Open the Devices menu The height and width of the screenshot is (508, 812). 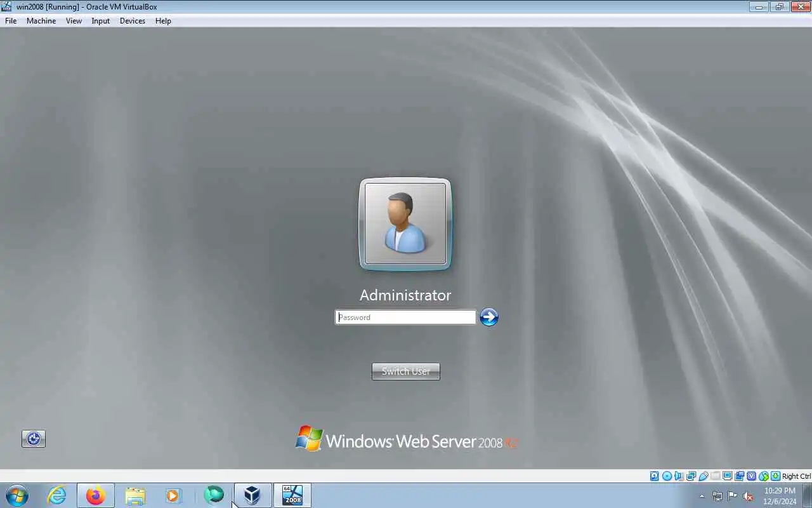(x=132, y=21)
